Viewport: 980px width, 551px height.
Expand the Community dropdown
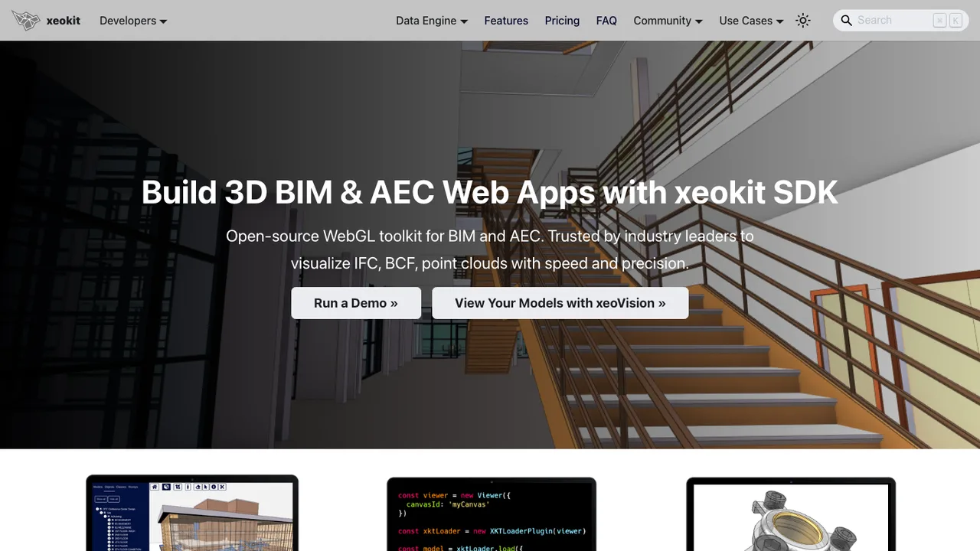(x=668, y=21)
